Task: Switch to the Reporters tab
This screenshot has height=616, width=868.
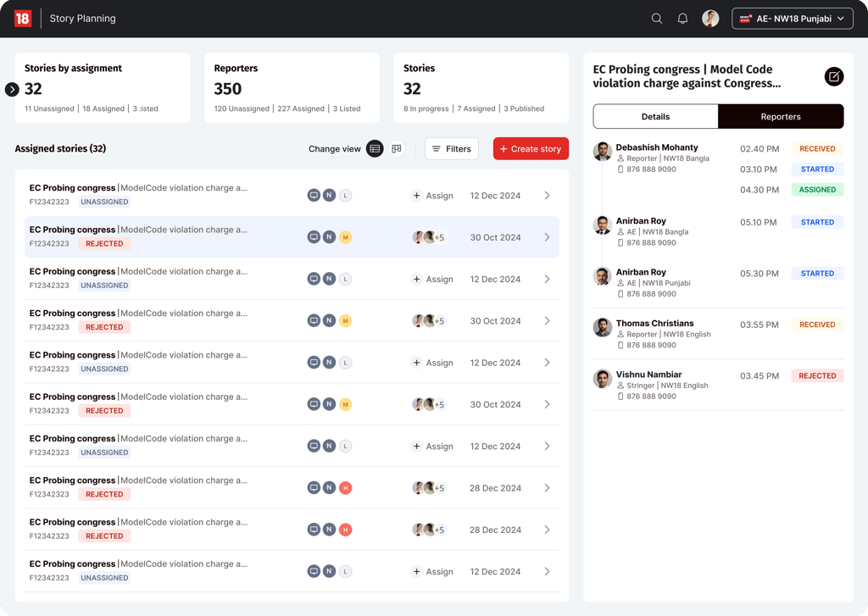Action: tap(781, 116)
